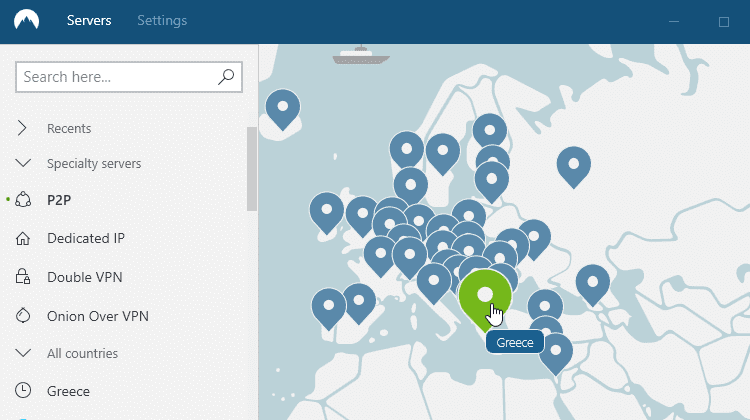Click the Onion Over VPN onion icon
This screenshot has width=750, height=420.
(23, 316)
